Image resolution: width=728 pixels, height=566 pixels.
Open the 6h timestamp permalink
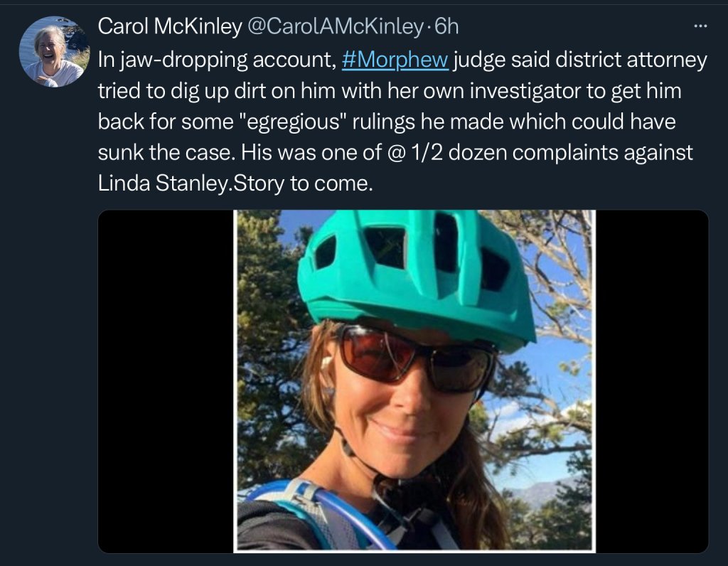tap(446, 27)
